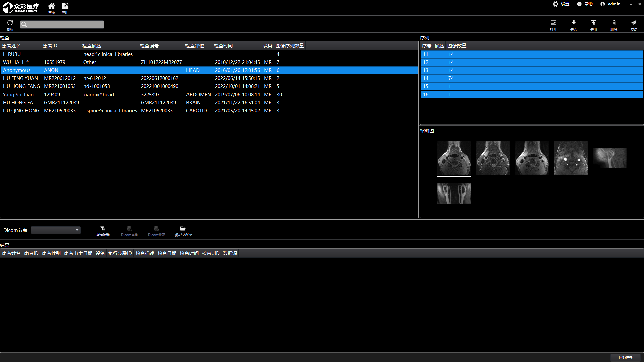Sort studies by 患者ID column header
Viewport: 644px width, 362px height.
tap(61, 46)
